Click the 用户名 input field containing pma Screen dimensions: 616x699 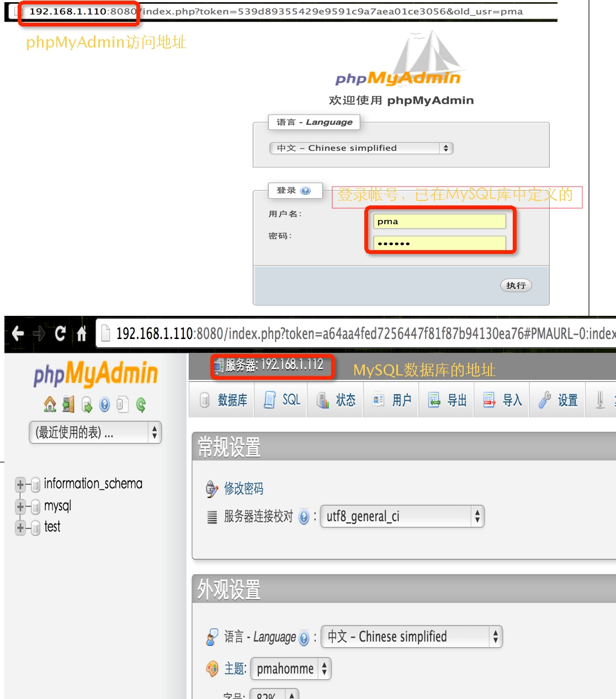pos(439,221)
